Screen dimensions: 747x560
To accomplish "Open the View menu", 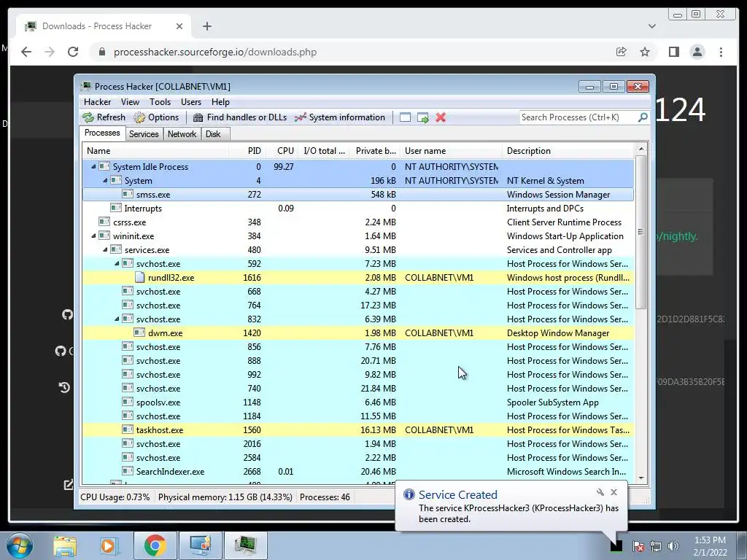I will [x=130, y=102].
